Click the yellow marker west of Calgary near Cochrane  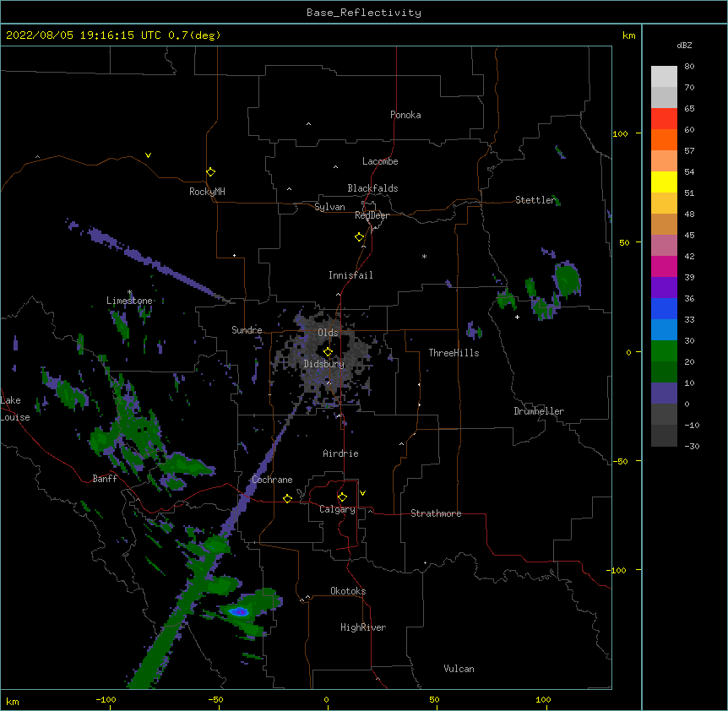point(287,498)
